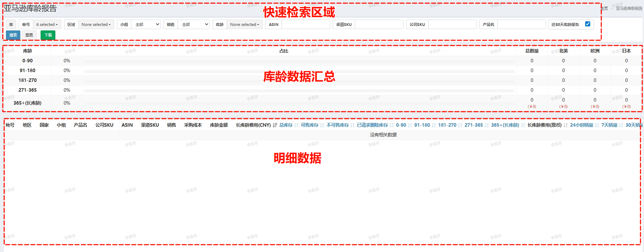Image resolution: width=644 pixels, height=252 pixels.
Task: Open the 帐号 '6 selected' dropdown
Action: (x=47, y=24)
